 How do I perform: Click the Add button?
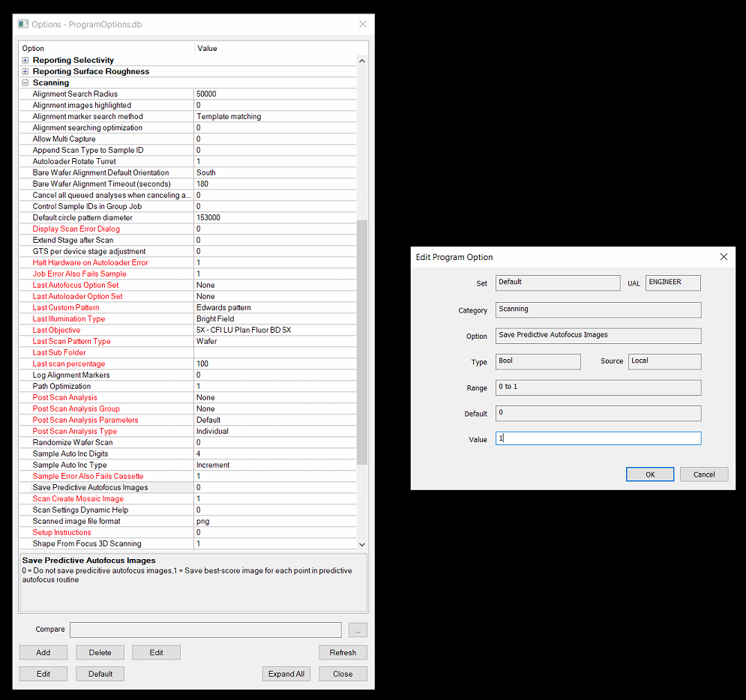(x=43, y=653)
